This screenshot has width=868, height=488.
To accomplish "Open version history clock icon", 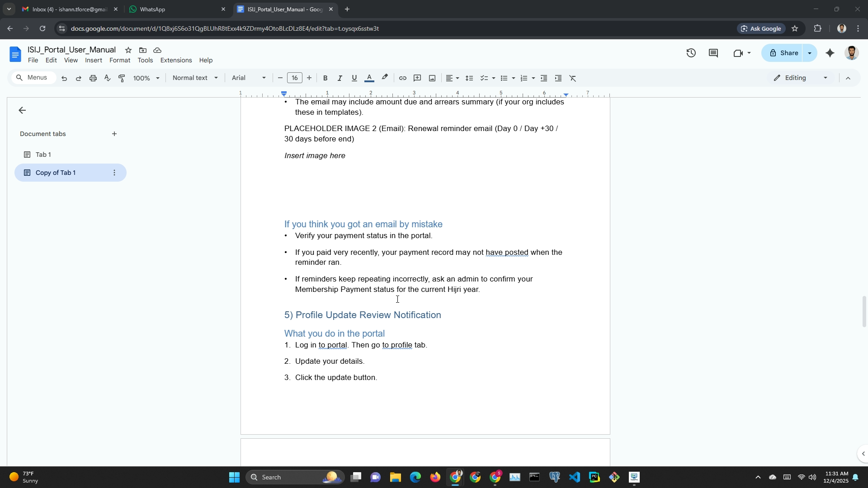I will (691, 53).
